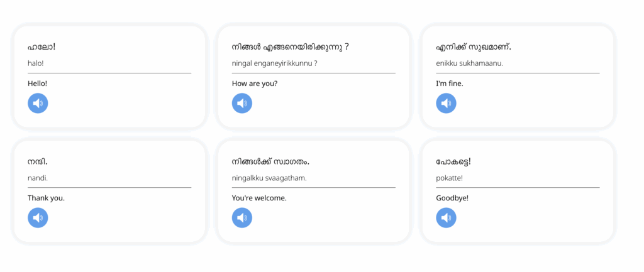Select the "enikku sukhamaanu." transliteration text
The height and width of the screenshot is (272, 644).
click(469, 63)
